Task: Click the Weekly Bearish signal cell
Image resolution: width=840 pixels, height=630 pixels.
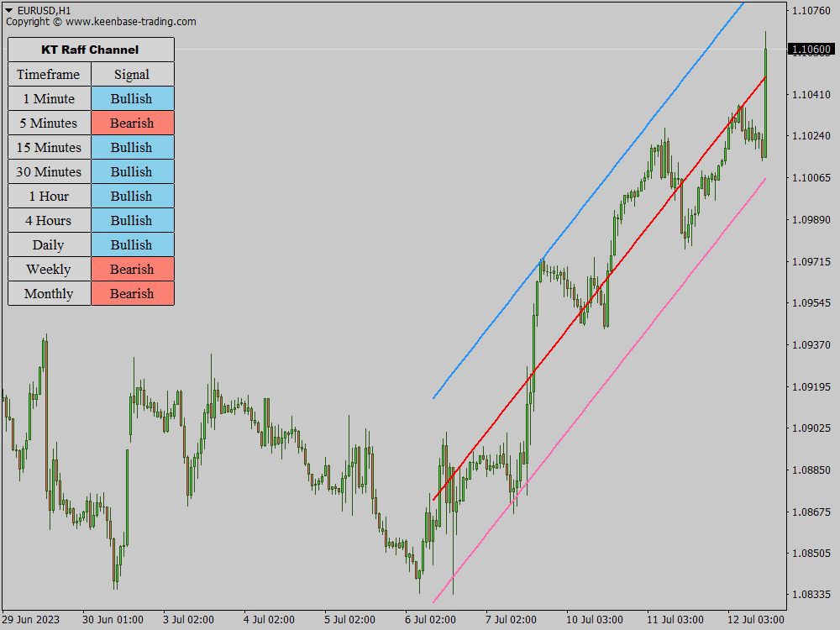Action: pos(132,269)
